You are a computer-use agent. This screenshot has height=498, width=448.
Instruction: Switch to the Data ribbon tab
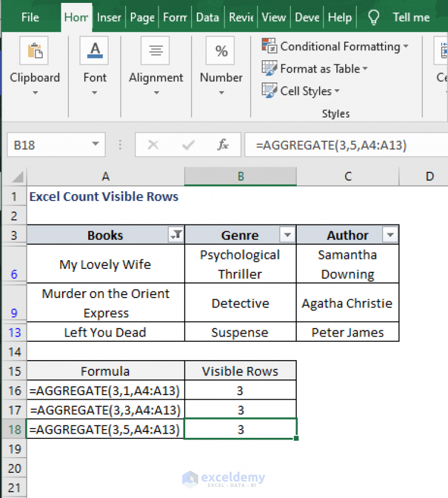[x=207, y=17]
